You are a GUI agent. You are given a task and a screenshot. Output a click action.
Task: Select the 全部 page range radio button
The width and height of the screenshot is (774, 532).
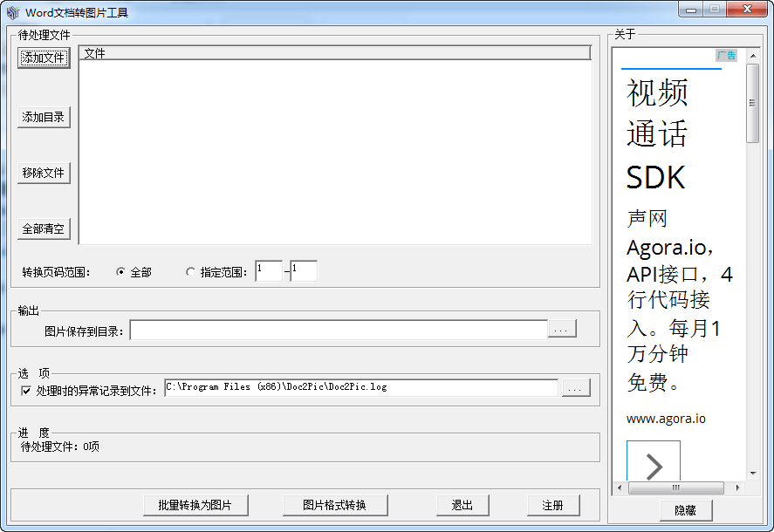point(120,270)
